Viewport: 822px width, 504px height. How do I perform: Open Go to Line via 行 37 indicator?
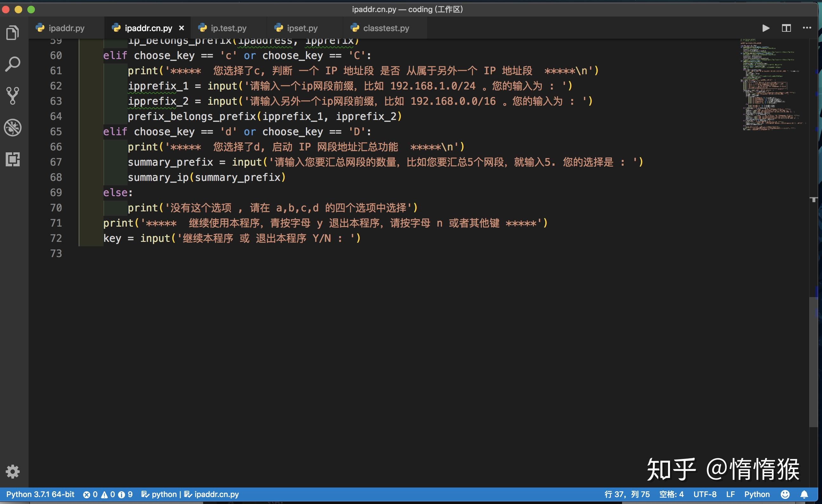pyautogui.click(x=626, y=494)
